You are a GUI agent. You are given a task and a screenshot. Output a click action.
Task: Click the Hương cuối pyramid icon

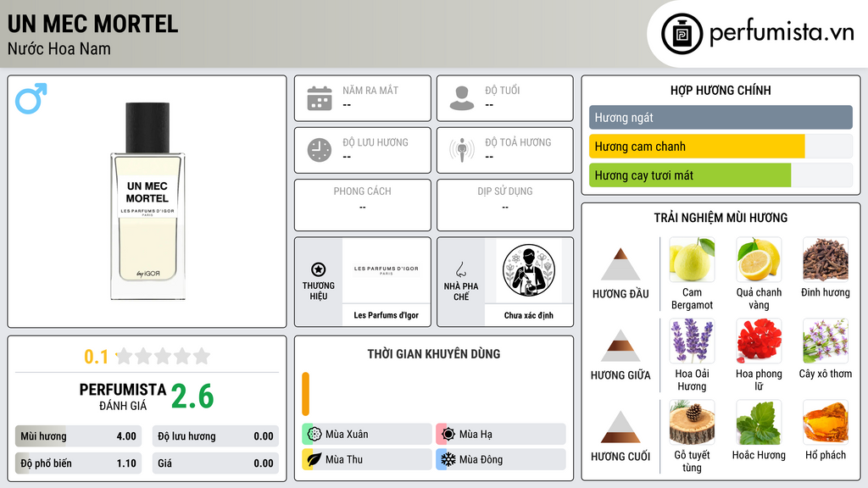pos(620,427)
